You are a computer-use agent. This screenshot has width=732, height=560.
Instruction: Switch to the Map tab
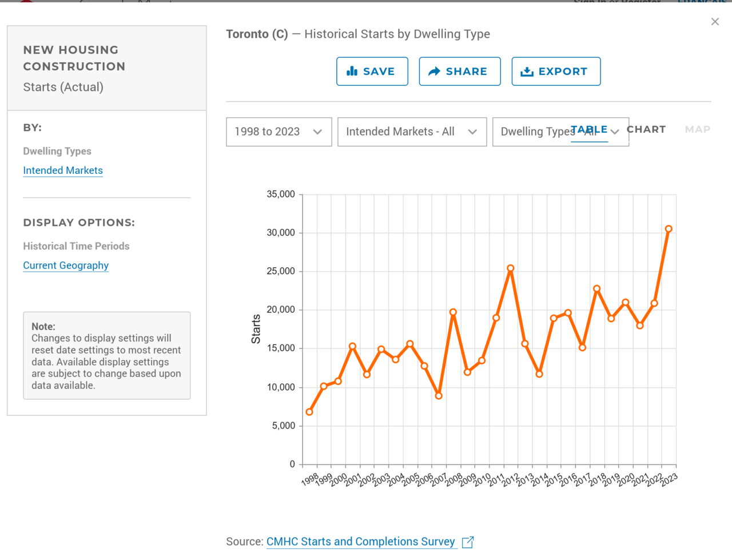pyautogui.click(x=698, y=130)
